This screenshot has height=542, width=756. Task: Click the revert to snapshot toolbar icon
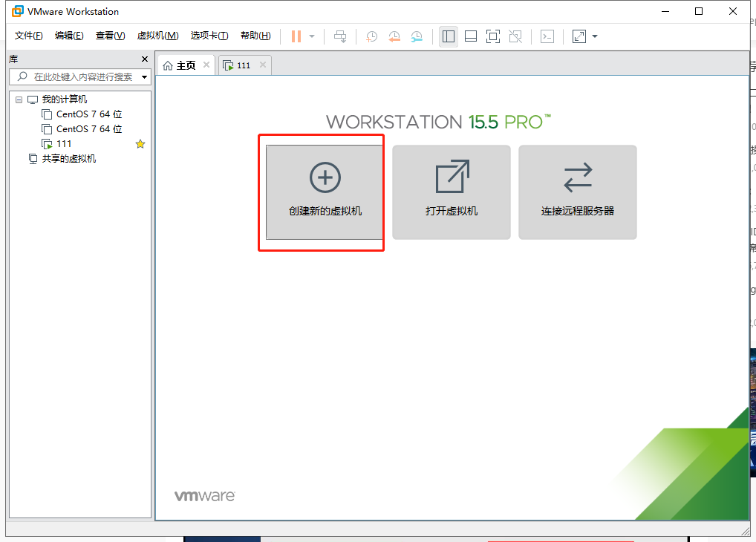(x=394, y=36)
